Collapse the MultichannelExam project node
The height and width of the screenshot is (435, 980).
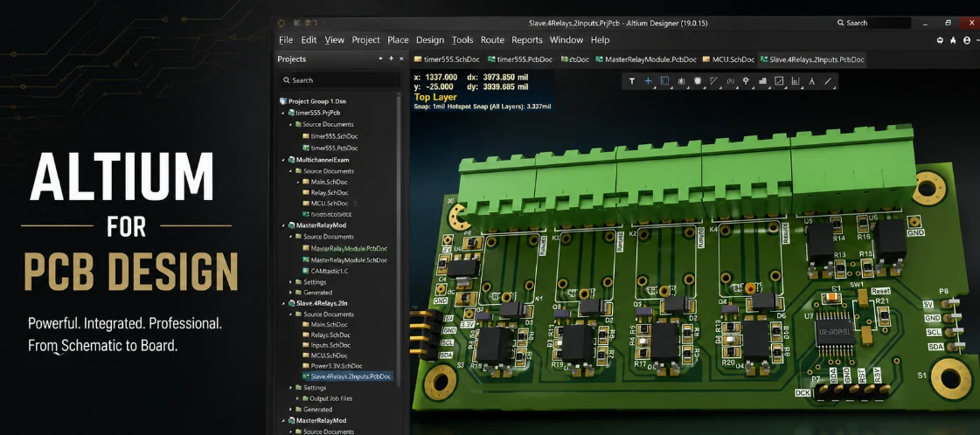click(x=283, y=161)
